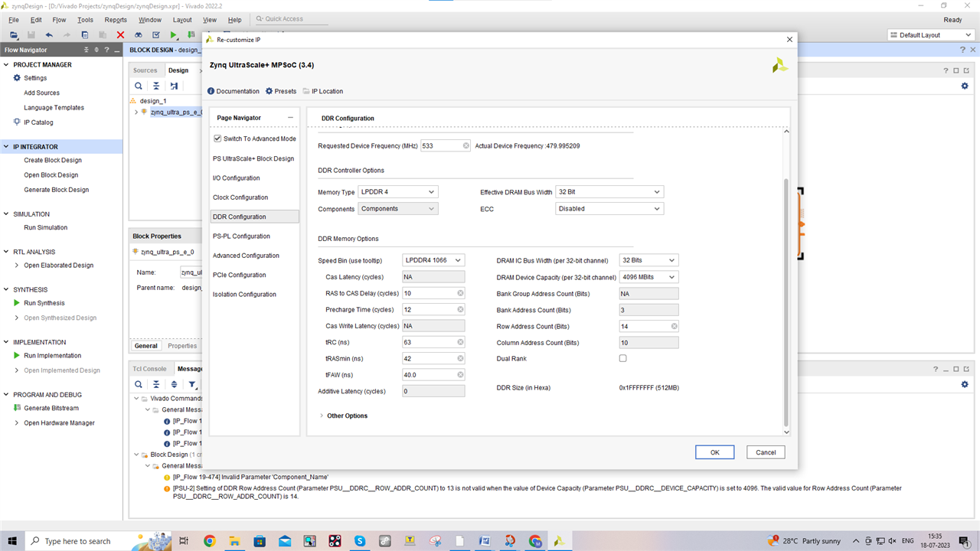
Task: Click the Undo arrow in the toolbar
Action: click(49, 35)
